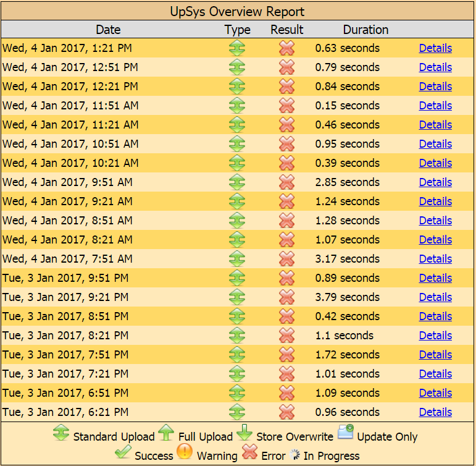
Task: Click upload type icon in Tue 9:21 PM row
Action: coord(237,297)
